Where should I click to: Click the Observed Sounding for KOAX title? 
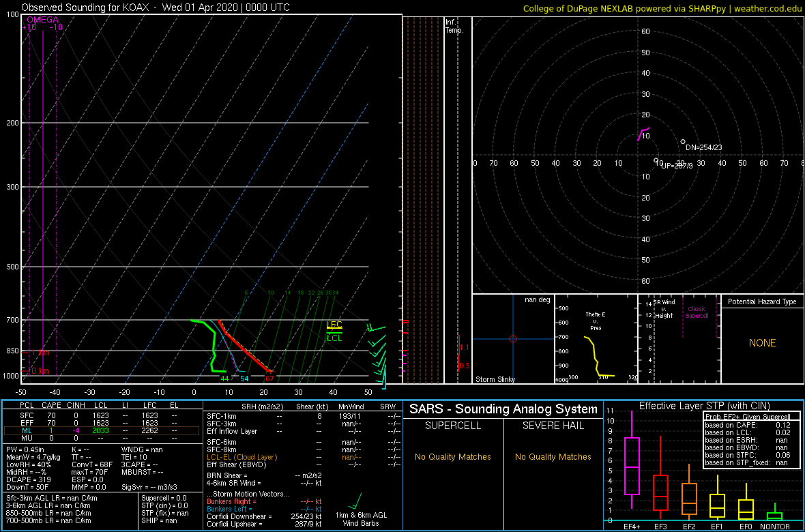pyautogui.click(x=156, y=8)
